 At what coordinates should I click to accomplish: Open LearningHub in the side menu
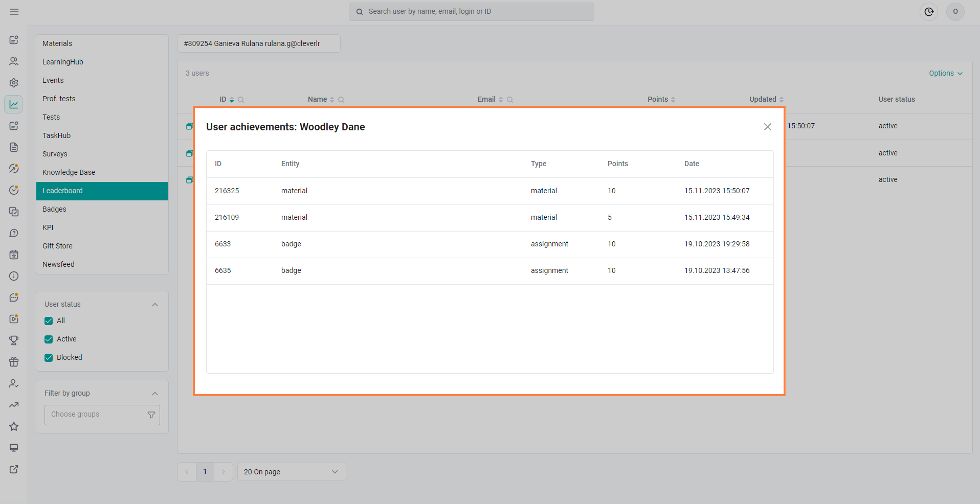(x=102, y=62)
